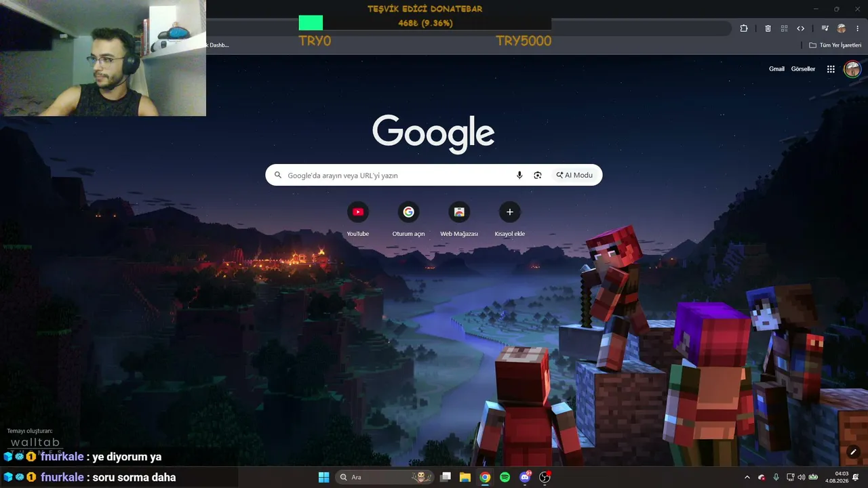
Task: Click the "Temayı oluşturan:" theme credit text
Action: click(29, 431)
